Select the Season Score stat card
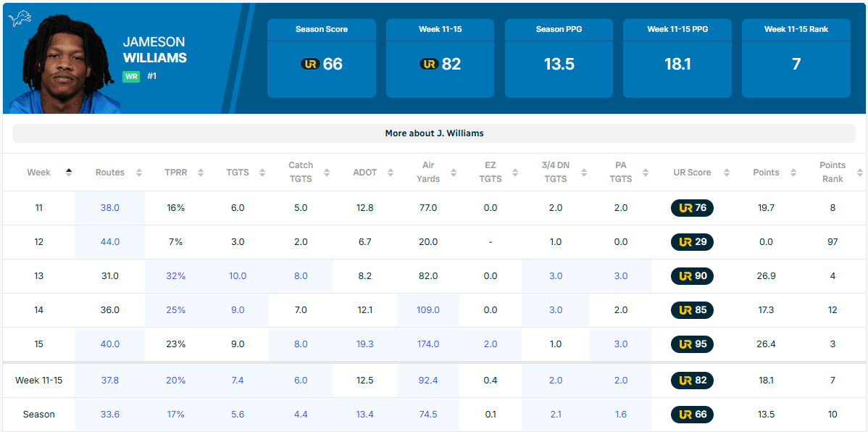Viewport: 868px width, 432px height. click(x=322, y=58)
